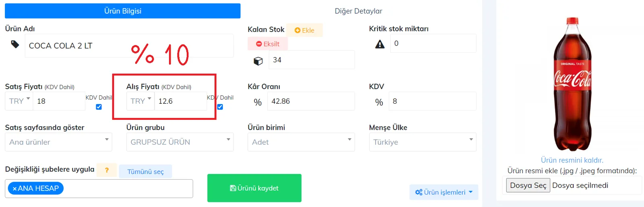644x207 pixels.
Task: Click the stock box icon beside 34
Action: (x=258, y=61)
